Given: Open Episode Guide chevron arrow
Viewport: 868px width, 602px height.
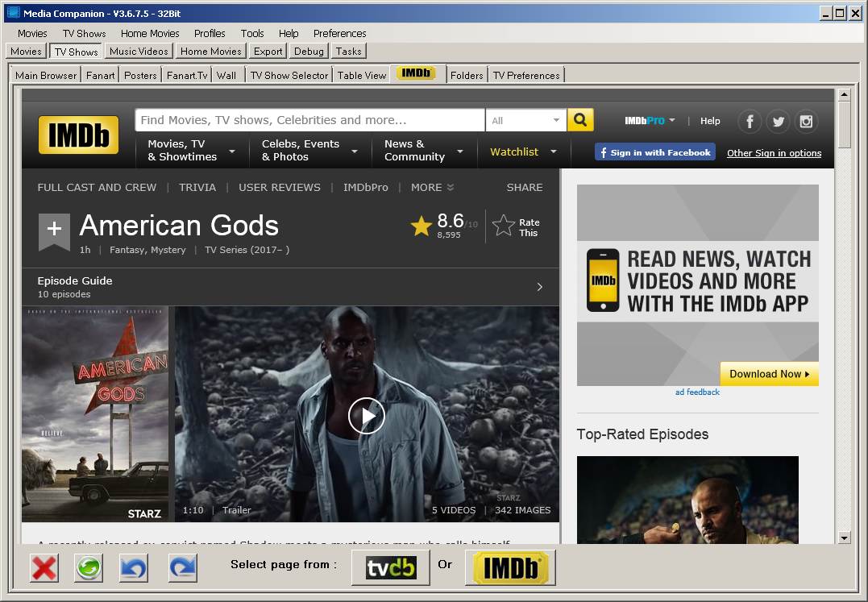Looking at the screenshot, I should (x=540, y=287).
